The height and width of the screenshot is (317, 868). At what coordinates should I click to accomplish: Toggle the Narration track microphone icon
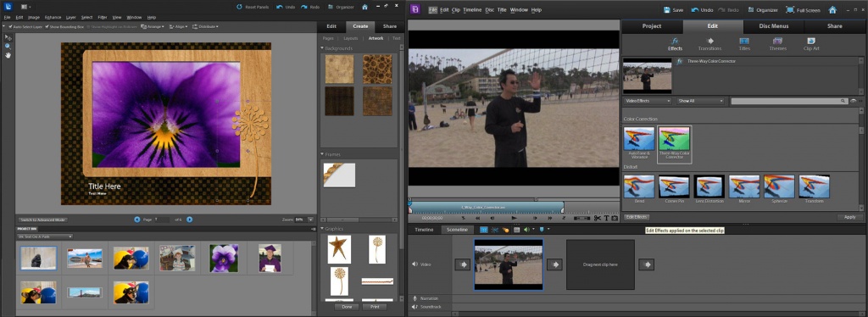415,298
